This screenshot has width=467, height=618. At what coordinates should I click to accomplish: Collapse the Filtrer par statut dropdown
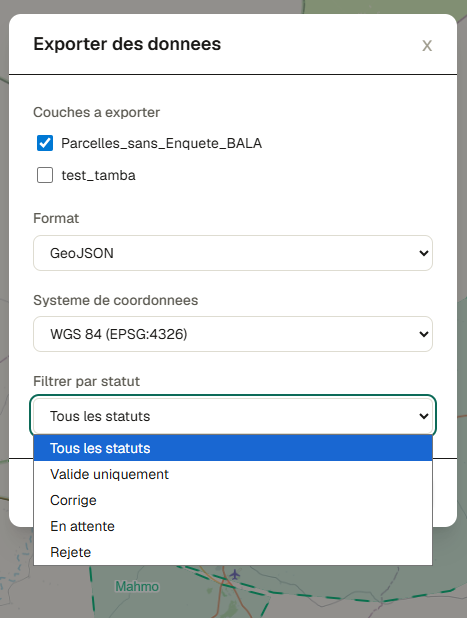click(233, 416)
